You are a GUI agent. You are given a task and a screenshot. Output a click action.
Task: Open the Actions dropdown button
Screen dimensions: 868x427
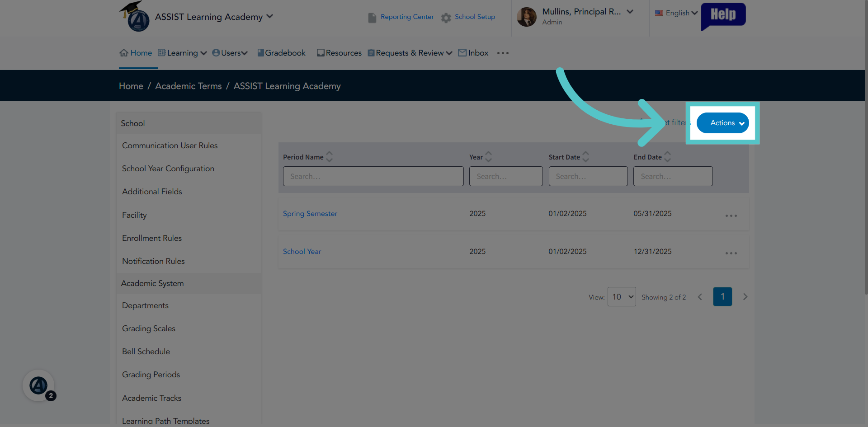(722, 123)
